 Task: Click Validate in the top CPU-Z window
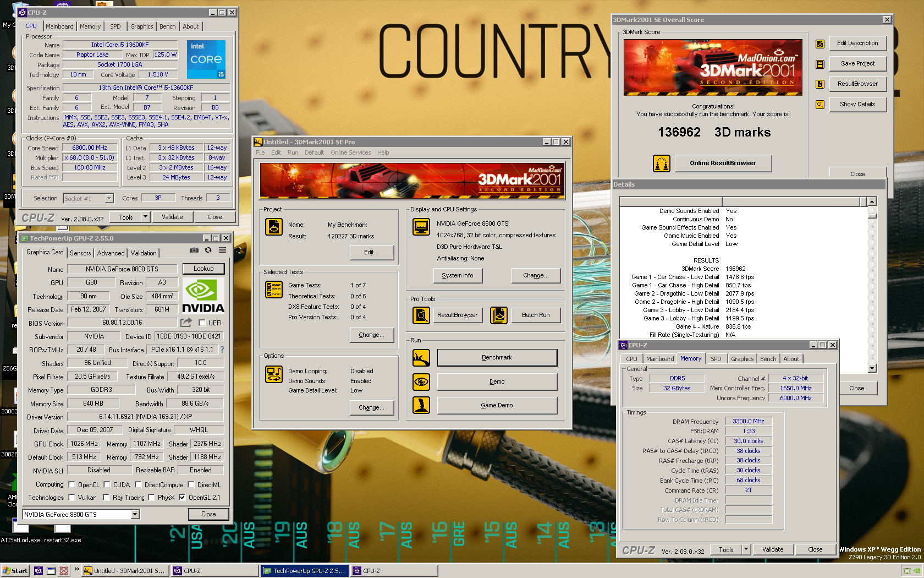tap(172, 217)
